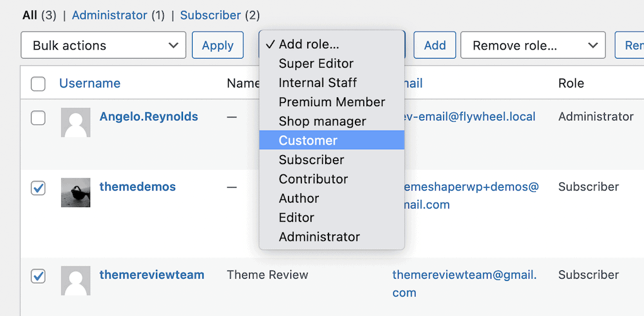Sort by the Username column header
The image size is (644, 316).
click(x=90, y=83)
